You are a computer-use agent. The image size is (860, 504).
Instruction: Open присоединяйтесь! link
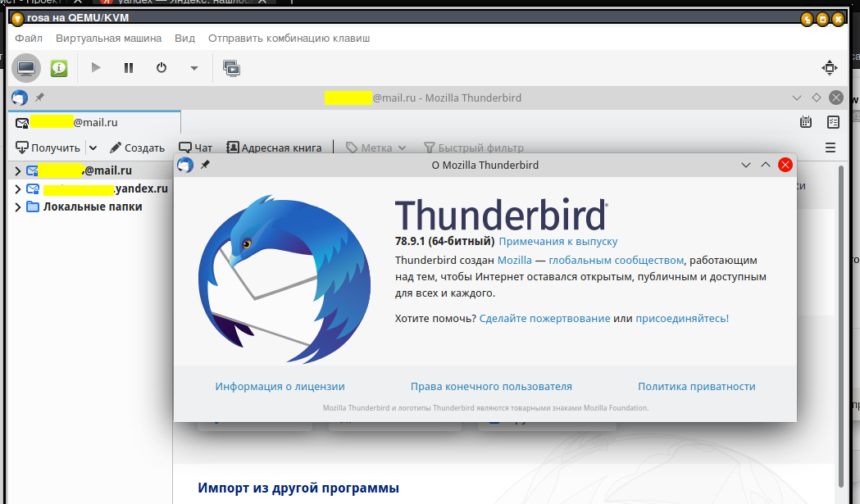[x=682, y=318]
